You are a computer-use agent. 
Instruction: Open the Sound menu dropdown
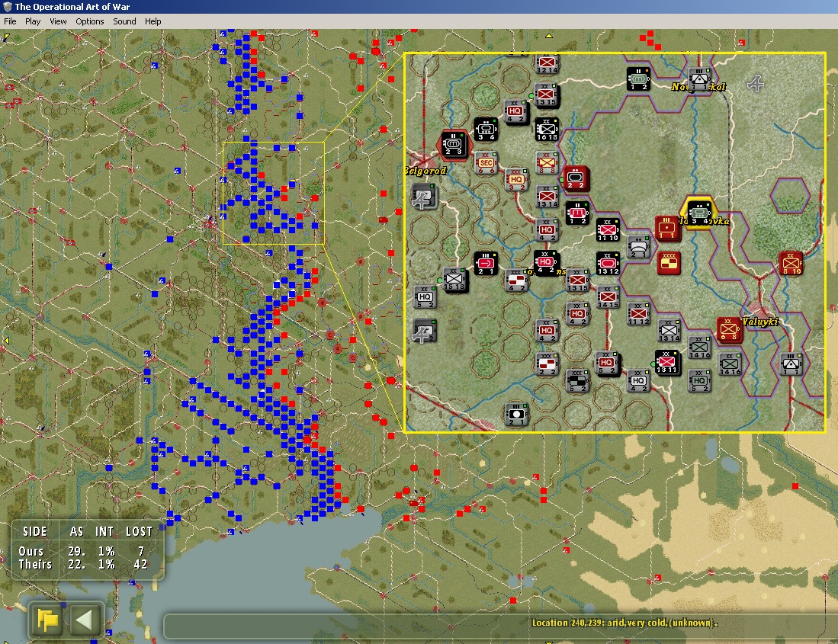tap(124, 21)
